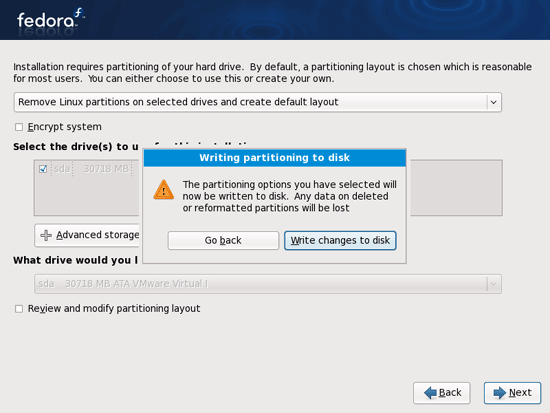Expand the boot drive dropdown arrow
Viewport: 550px width, 413px height.
click(494, 284)
